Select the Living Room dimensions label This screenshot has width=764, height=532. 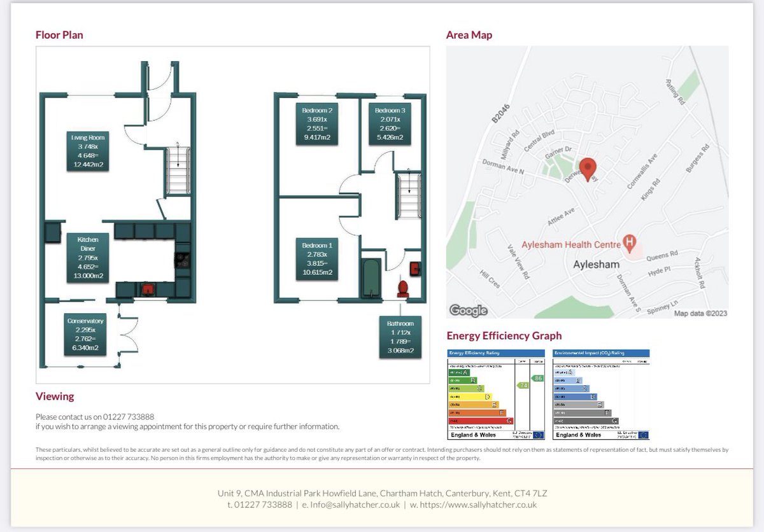tap(88, 151)
